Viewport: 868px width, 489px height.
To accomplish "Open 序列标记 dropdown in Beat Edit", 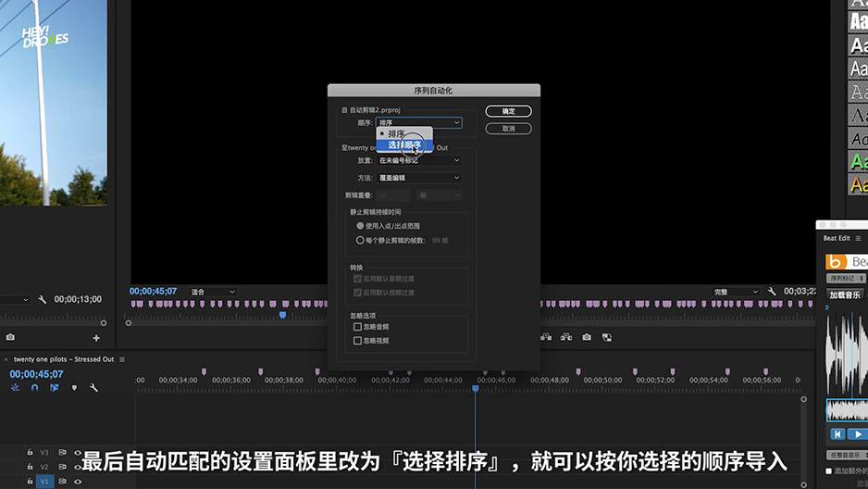I will (845, 279).
